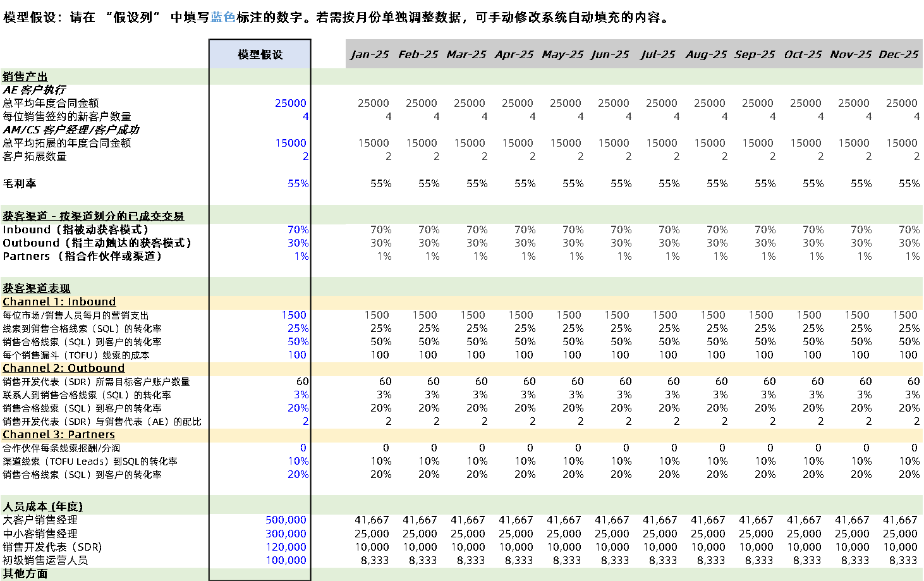Select the 中小客销售经理 row label
This screenshot has width=924, height=581.
click(x=40, y=534)
